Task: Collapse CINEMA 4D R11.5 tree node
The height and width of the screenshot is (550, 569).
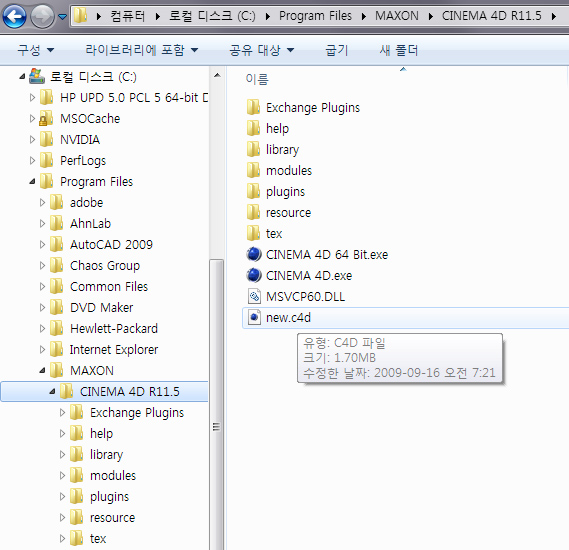Action: pyautogui.click(x=53, y=391)
